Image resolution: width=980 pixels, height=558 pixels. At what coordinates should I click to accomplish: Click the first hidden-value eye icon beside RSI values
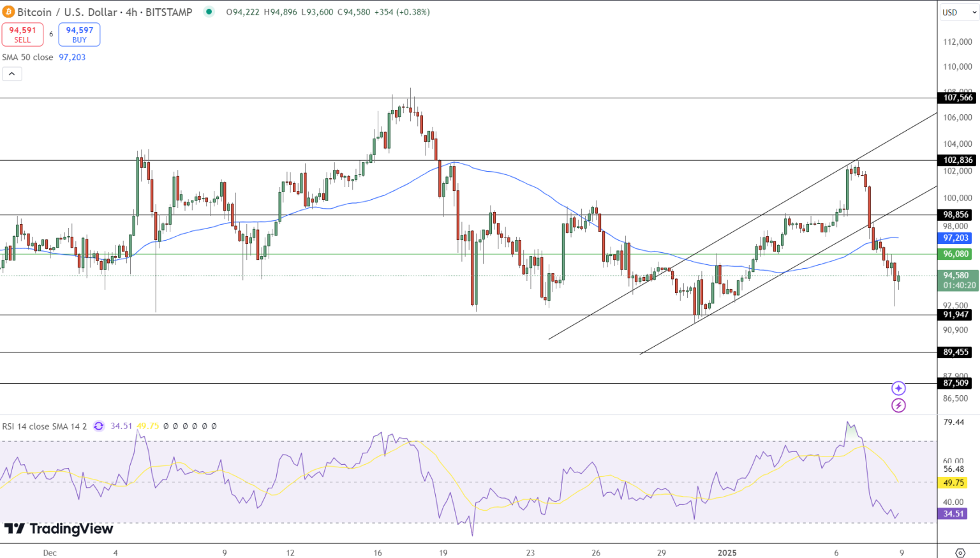click(x=166, y=426)
